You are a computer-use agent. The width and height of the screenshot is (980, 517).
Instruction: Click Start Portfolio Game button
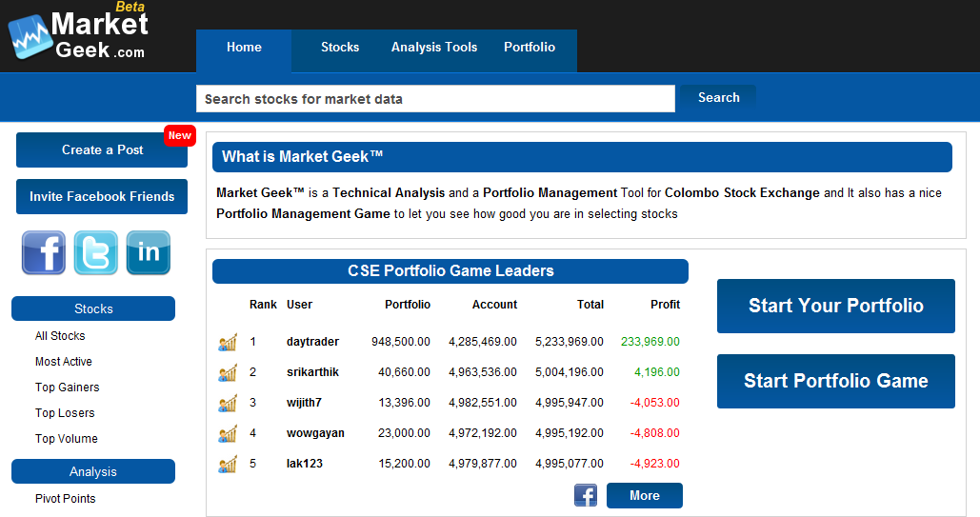835,381
